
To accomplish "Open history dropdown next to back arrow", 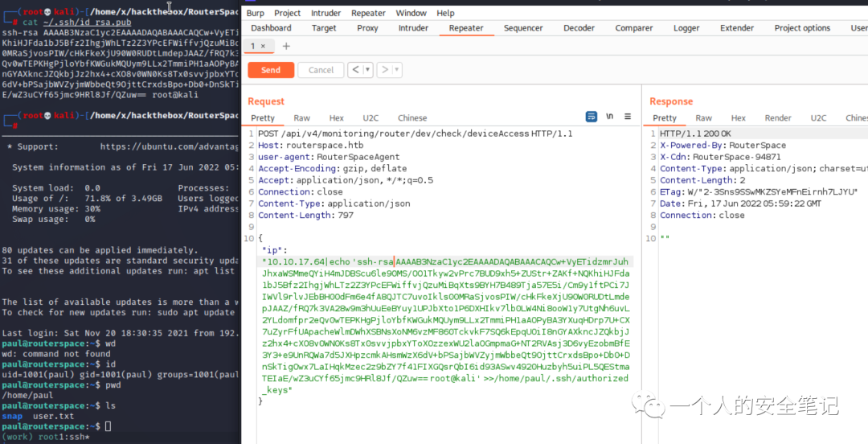I will click(367, 70).
